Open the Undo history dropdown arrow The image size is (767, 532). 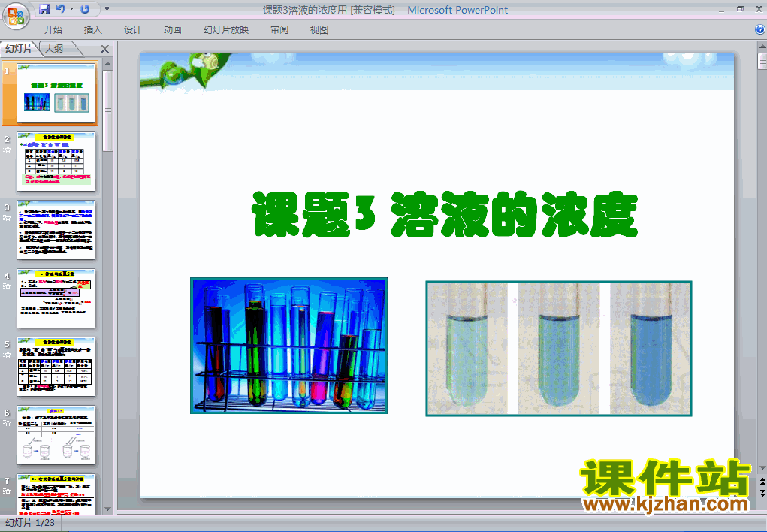72,9
